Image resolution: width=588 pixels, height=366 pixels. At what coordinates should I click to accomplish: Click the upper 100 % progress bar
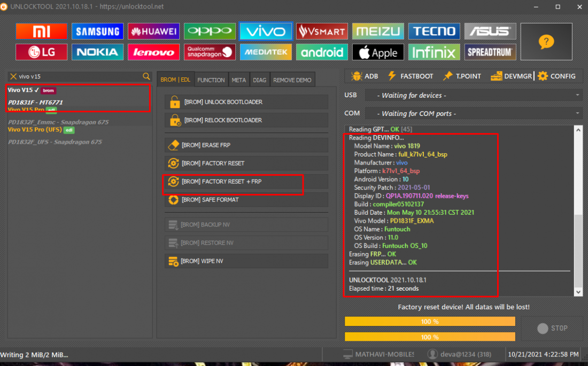point(430,321)
